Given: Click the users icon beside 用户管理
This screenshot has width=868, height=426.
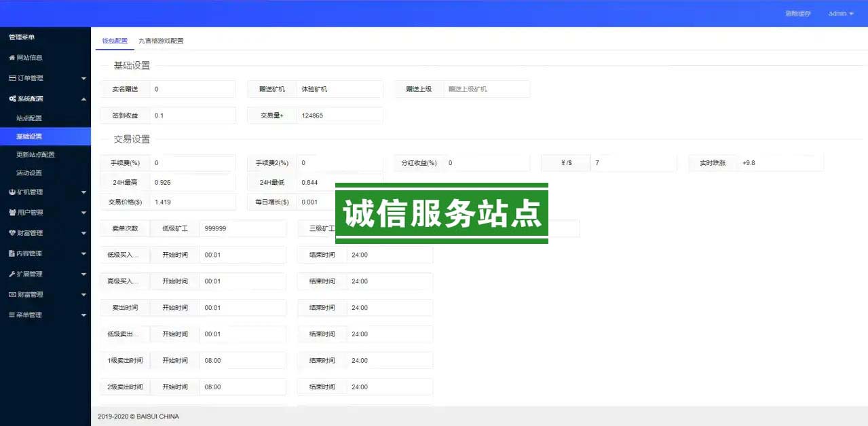Looking at the screenshot, I should click(12, 213).
